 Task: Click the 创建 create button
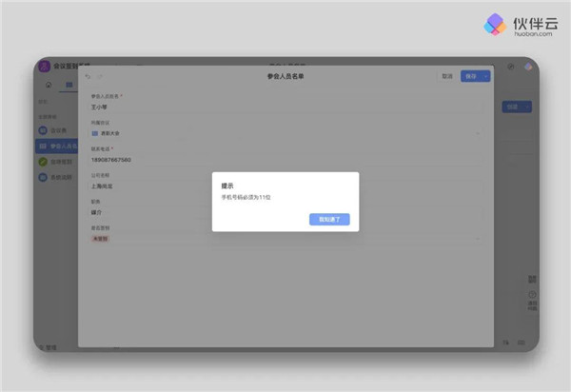(511, 108)
